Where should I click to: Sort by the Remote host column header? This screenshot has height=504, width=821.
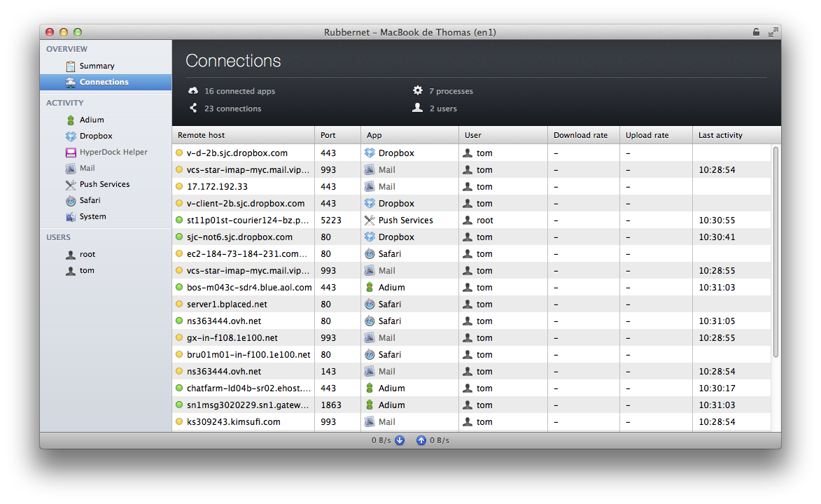click(x=244, y=135)
